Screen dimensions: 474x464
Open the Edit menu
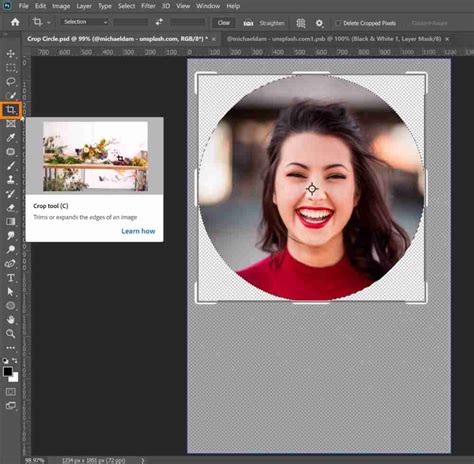[x=40, y=6]
